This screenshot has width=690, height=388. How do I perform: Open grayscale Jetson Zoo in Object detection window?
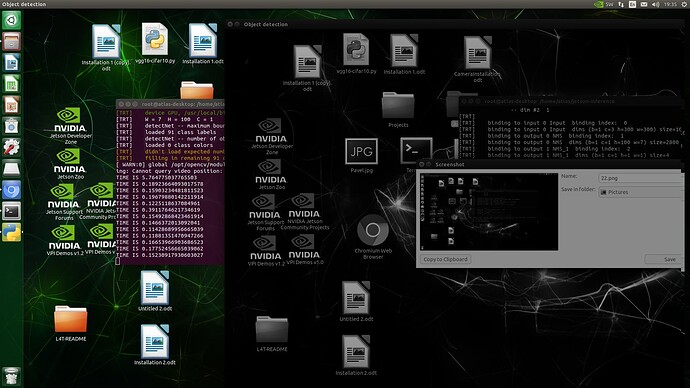[x=271, y=174]
